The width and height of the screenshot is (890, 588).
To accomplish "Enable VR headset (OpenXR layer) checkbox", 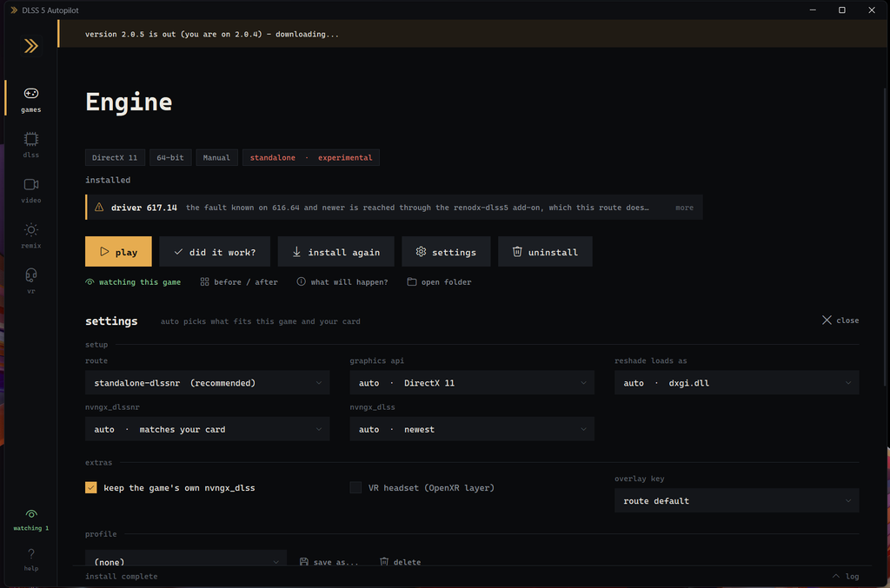I will point(355,487).
